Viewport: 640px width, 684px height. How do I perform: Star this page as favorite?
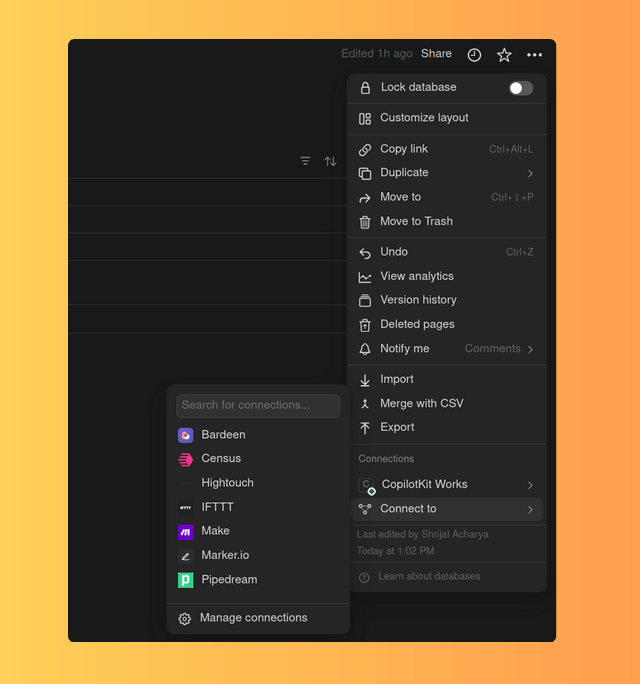click(504, 55)
